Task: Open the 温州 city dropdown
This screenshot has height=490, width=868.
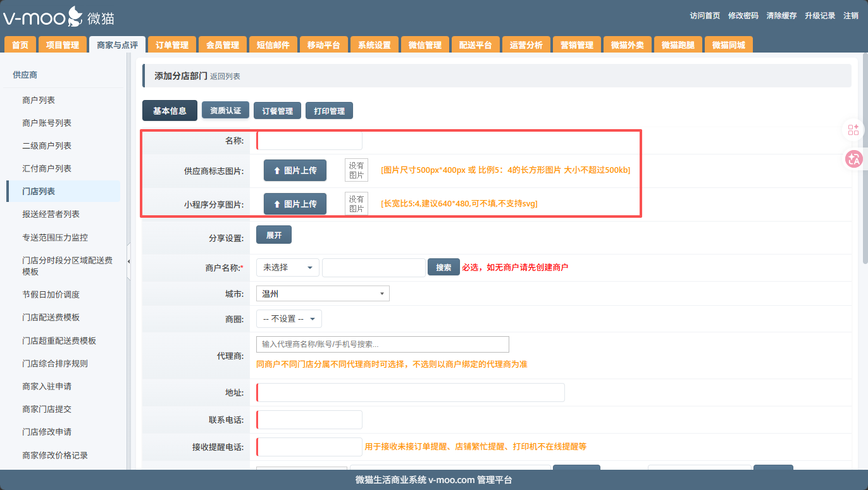Action: 323,294
